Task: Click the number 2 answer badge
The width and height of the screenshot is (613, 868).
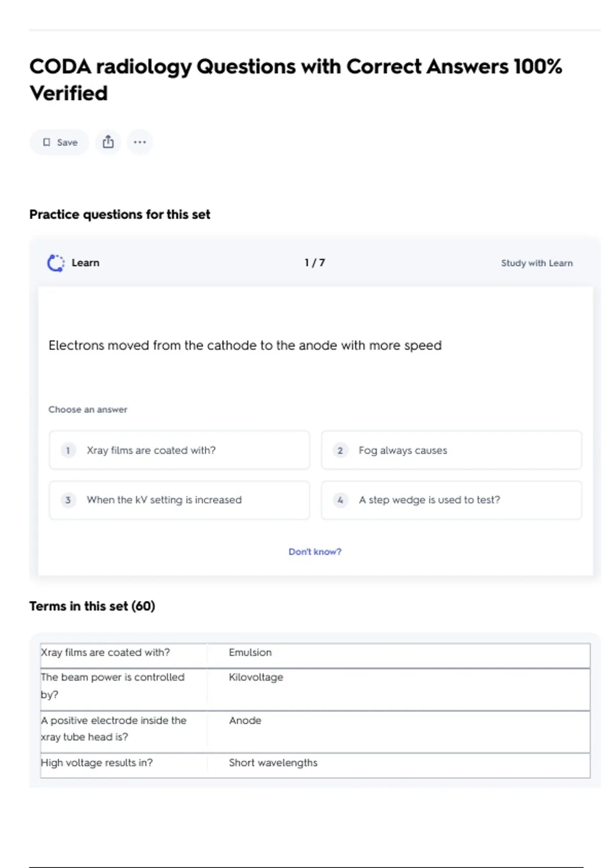Action: (x=340, y=450)
